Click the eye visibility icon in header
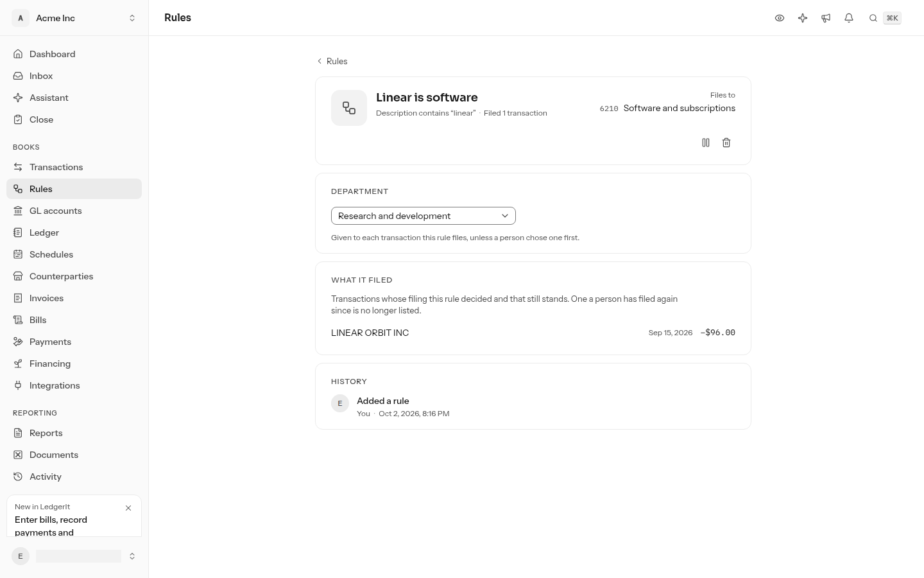This screenshot has width=924, height=578. [x=780, y=18]
